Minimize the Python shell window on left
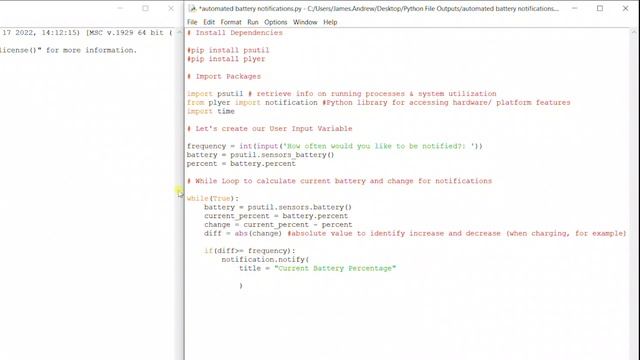 120,8
